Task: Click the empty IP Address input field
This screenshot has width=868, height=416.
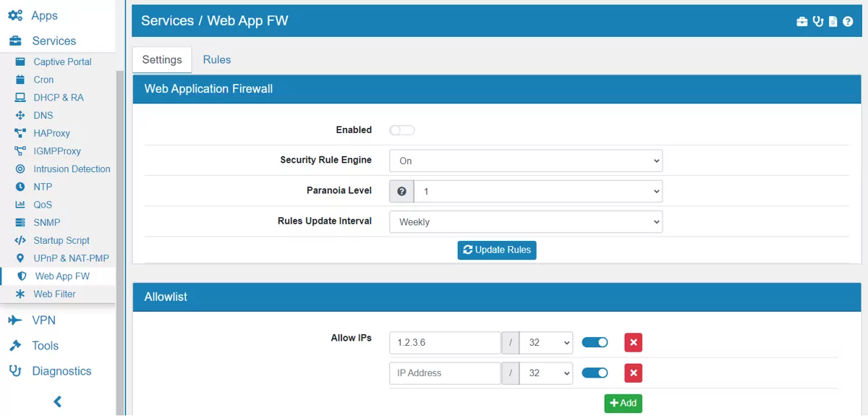Action: pos(445,373)
